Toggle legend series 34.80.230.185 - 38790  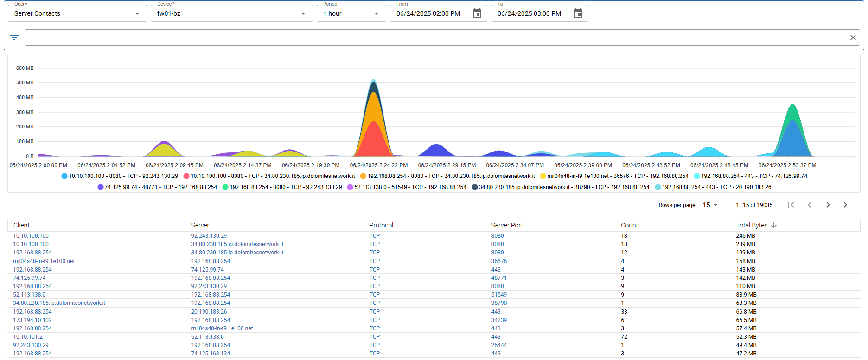click(561, 187)
